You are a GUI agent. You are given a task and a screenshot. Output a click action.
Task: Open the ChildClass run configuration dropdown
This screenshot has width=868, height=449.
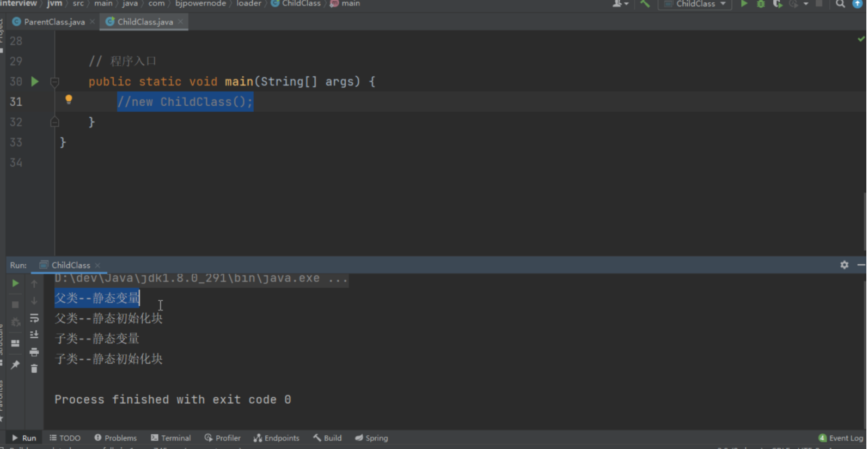coord(695,4)
